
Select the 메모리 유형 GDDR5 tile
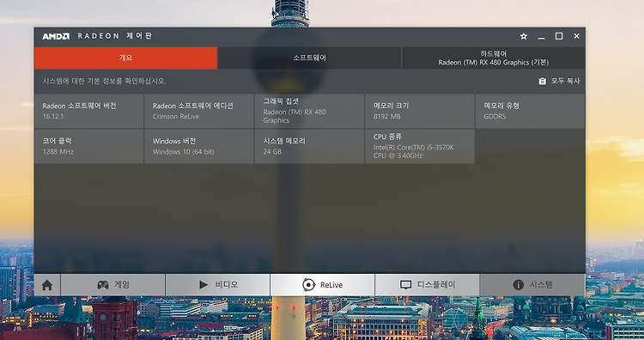pyautogui.click(x=531, y=111)
